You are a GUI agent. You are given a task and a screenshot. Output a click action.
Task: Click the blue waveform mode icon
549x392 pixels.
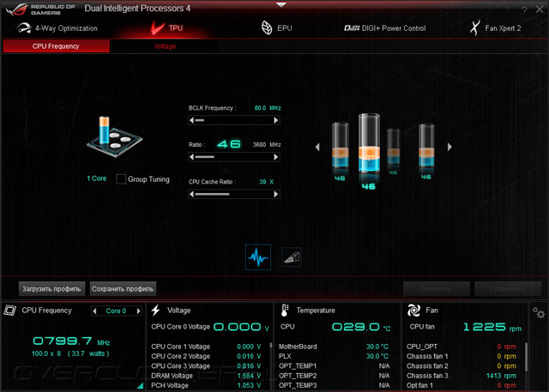258,256
